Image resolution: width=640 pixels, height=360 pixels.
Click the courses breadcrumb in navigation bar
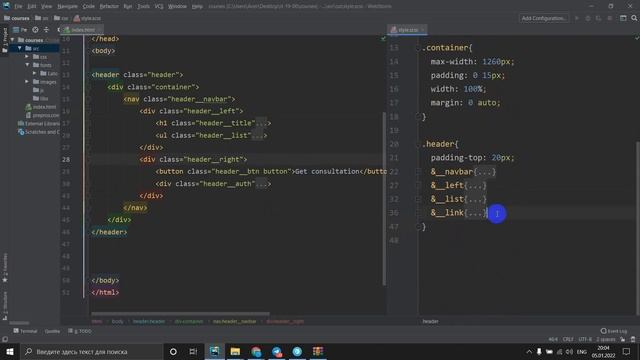pos(17,18)
